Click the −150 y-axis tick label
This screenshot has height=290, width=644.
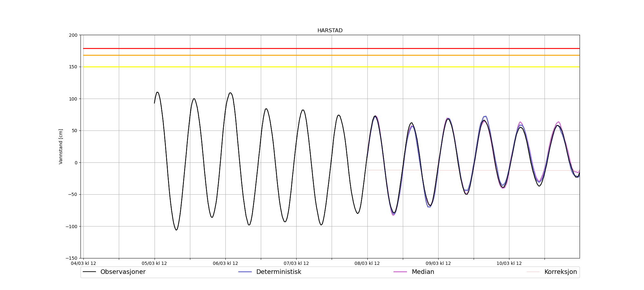71,258
